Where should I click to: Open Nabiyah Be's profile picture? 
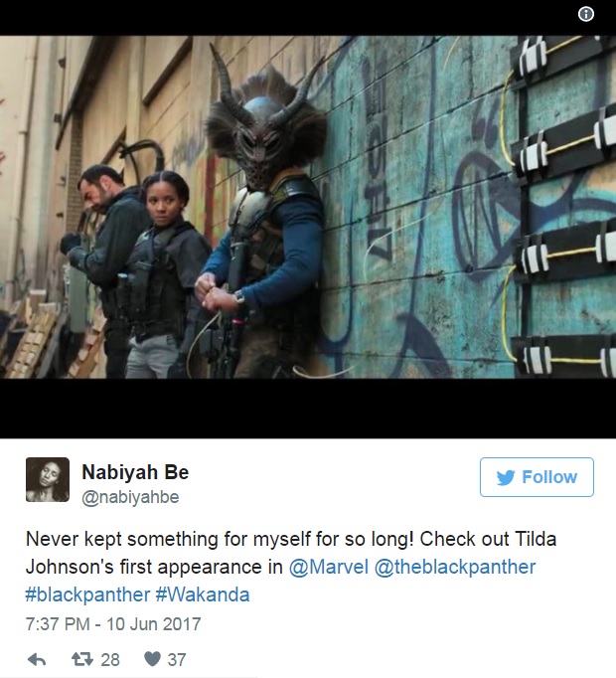point(48,479)
